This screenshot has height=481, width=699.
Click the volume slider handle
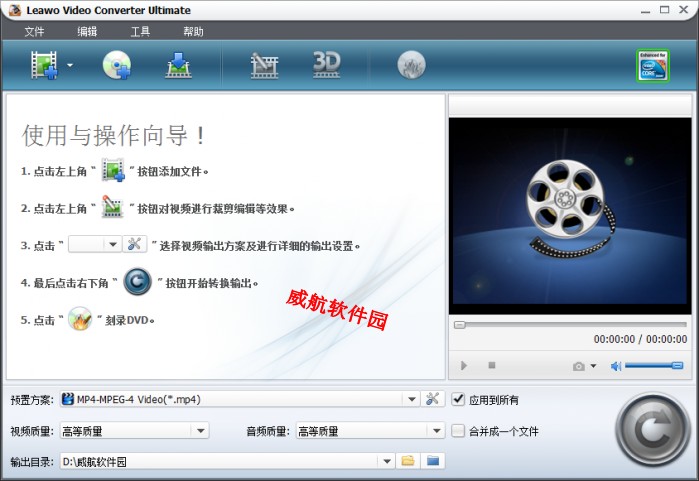(677, 366)
